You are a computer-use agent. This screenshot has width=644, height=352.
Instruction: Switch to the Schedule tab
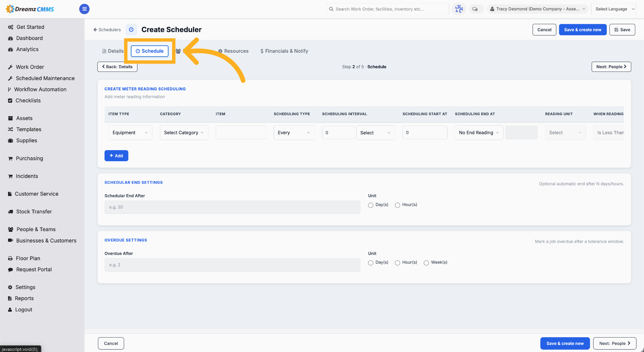click(x=150, y=51)
